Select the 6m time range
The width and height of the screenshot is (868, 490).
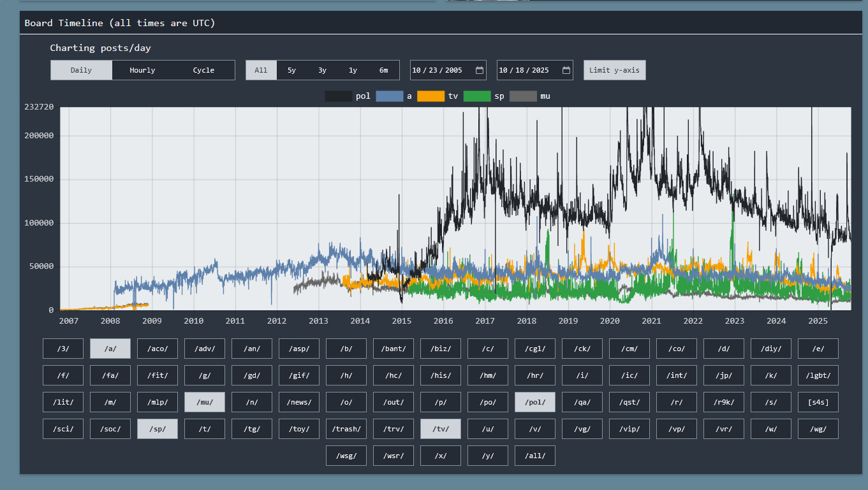383,70
